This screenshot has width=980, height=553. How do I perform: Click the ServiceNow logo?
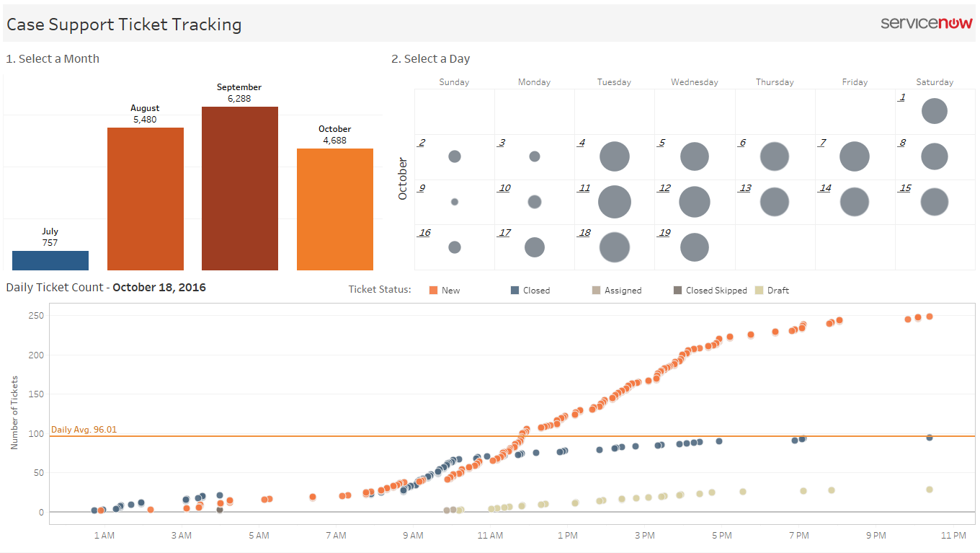(x=927, y=23)
